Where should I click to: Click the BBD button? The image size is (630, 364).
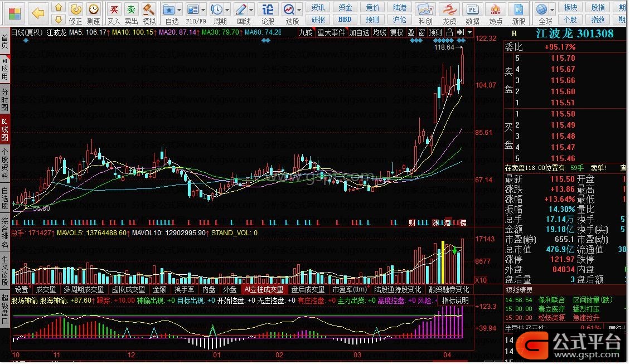345,20
